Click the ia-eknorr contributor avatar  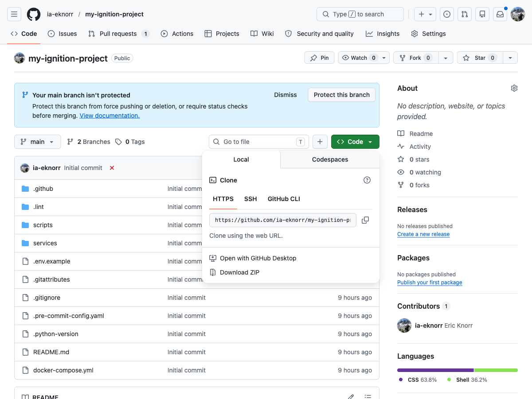pyautogui.click(x=404, y=325)
